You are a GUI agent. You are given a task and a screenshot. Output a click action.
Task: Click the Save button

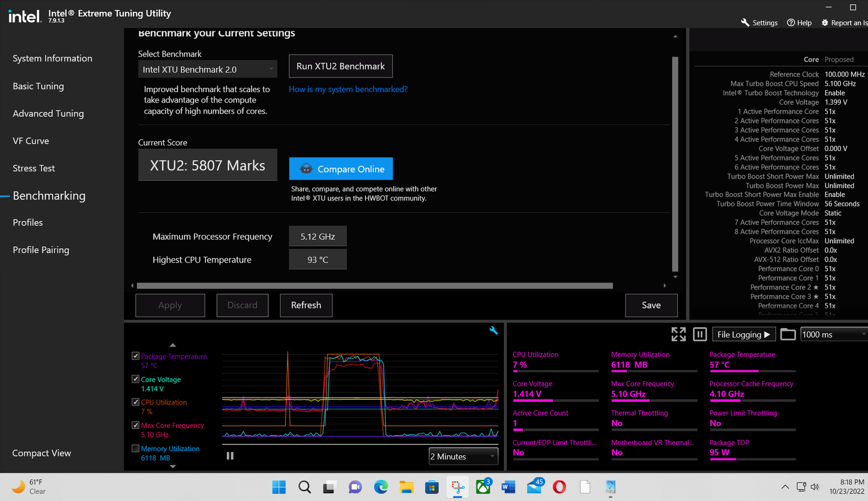651,305
